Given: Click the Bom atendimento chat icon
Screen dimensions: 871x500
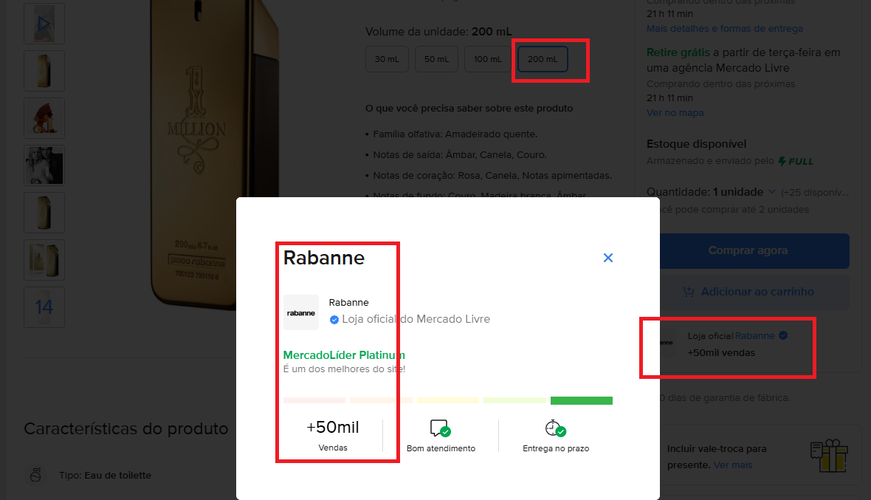Looking at the screenshot, I should point(440,429).
